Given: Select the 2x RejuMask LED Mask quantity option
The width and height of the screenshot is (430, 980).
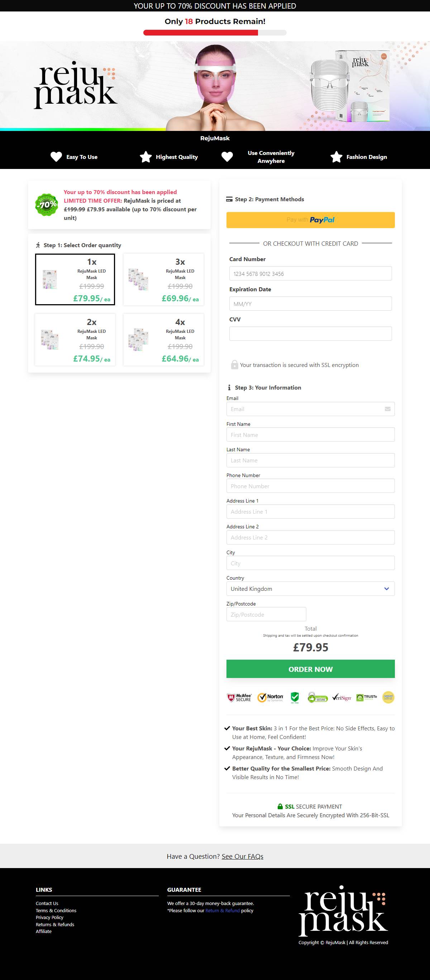Looking at the screenshot, I should [75, 340].
